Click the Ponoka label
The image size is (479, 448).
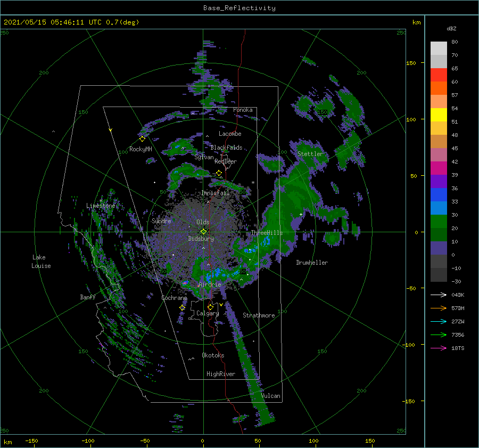coord(243,110)
